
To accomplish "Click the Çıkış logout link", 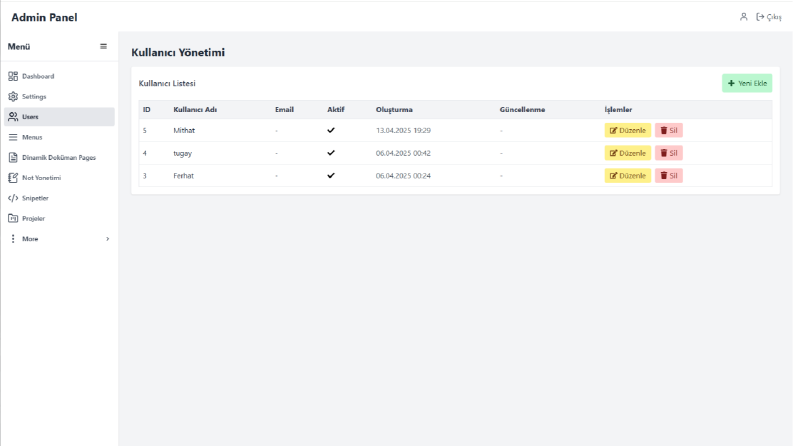I will 769,17.
